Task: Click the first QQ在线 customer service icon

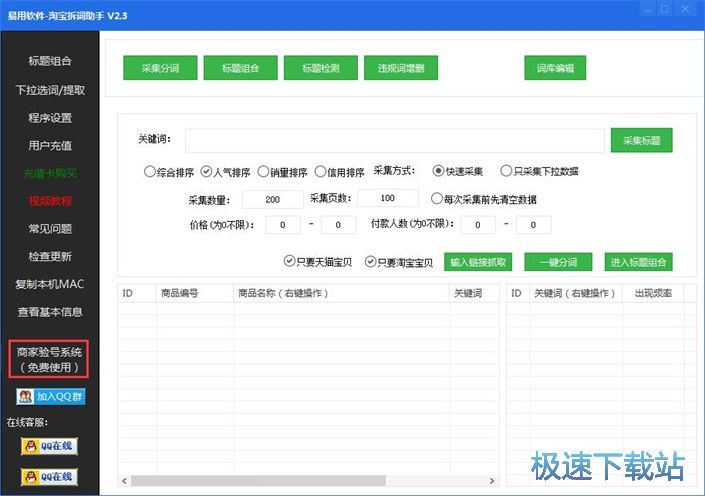Action: click(49, 446)
